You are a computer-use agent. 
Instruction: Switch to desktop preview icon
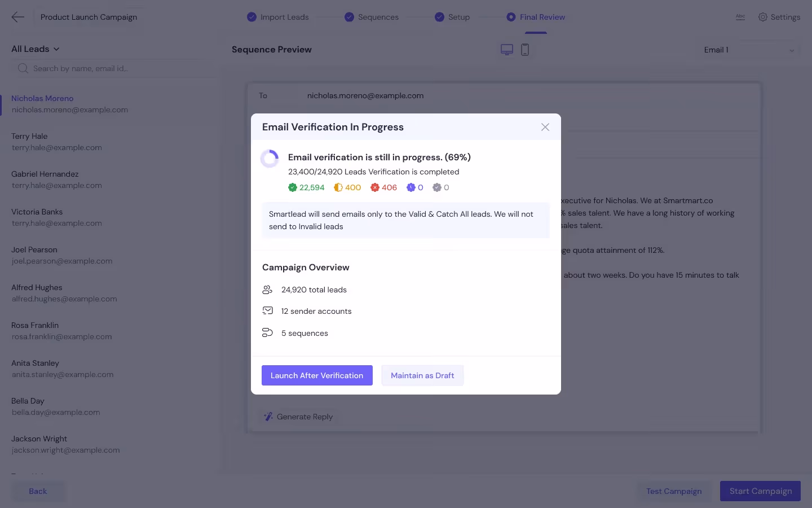tap(507, 50)
